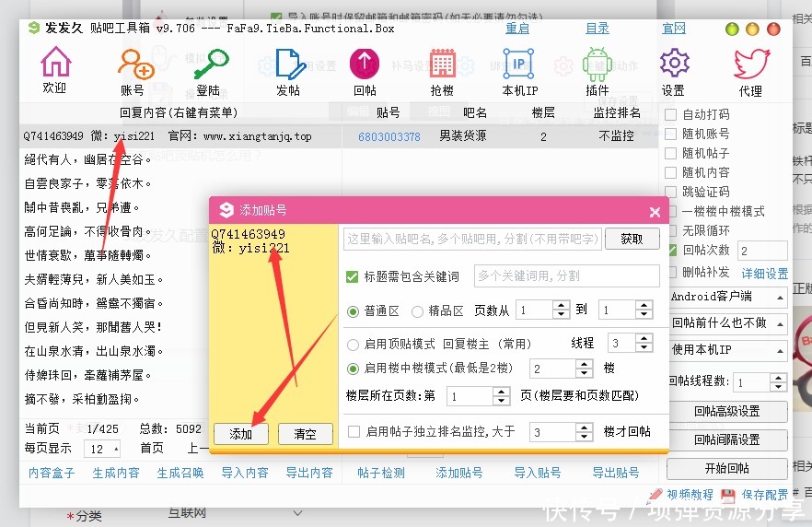This screenshot has height=527, width=812.
Task: Click 导出内容 bottom menu item
Action: tap(309, 473)
